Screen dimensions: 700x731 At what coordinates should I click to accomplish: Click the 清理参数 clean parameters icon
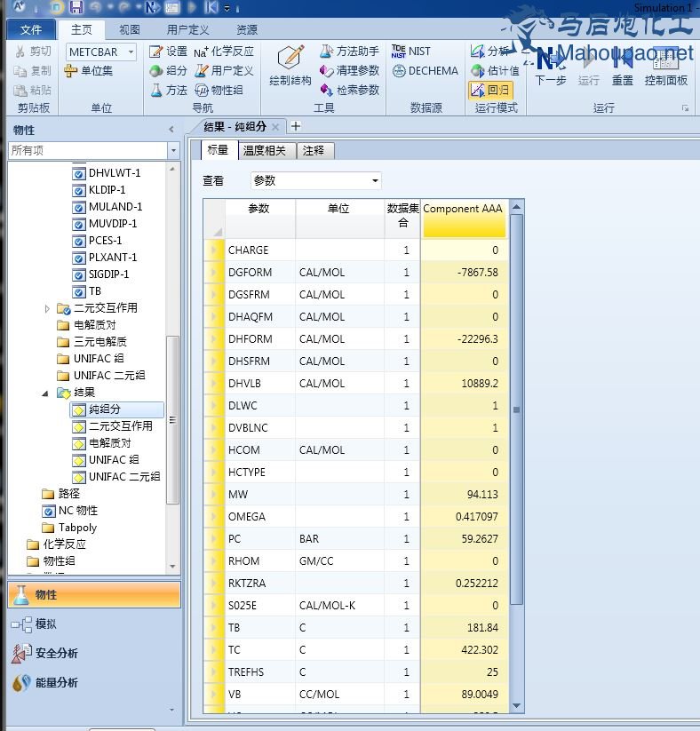coord(349,71)
